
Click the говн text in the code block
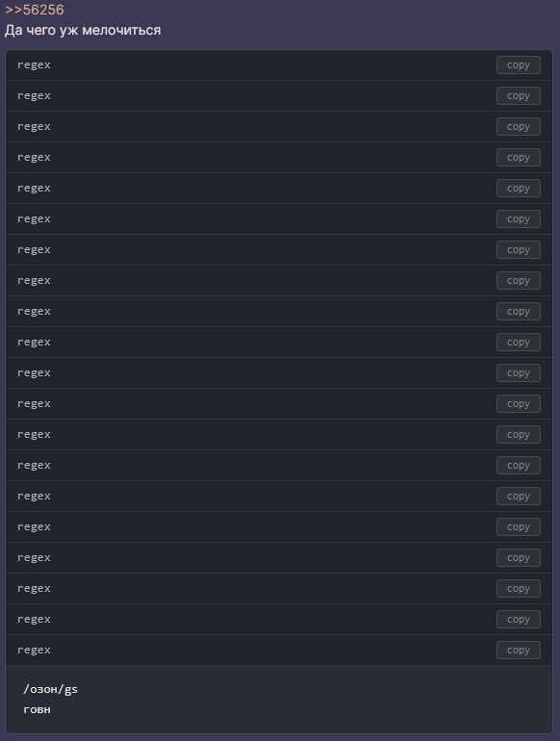point(37,710)
